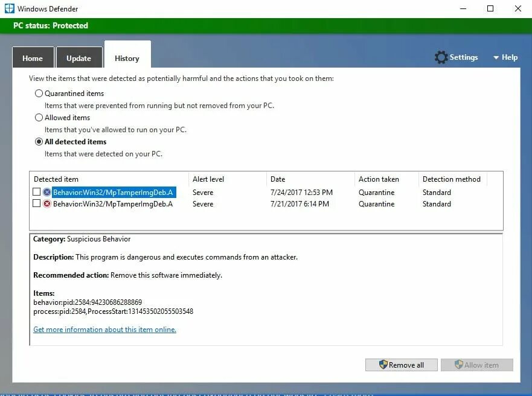Click the Category: Suspicious Behavior text
This screenshot has width=532, height=396.
pyautogui.click(x=82, y=239)
